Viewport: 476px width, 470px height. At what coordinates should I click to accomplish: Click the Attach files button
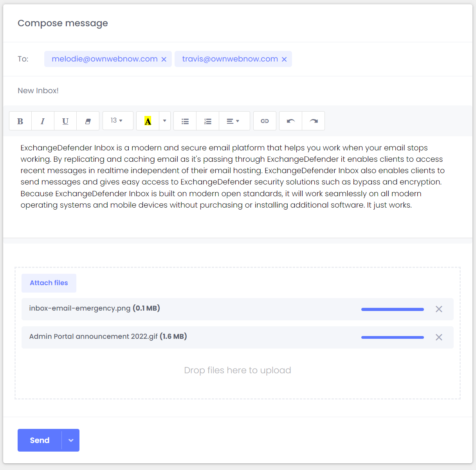click(x=49, y=283)
